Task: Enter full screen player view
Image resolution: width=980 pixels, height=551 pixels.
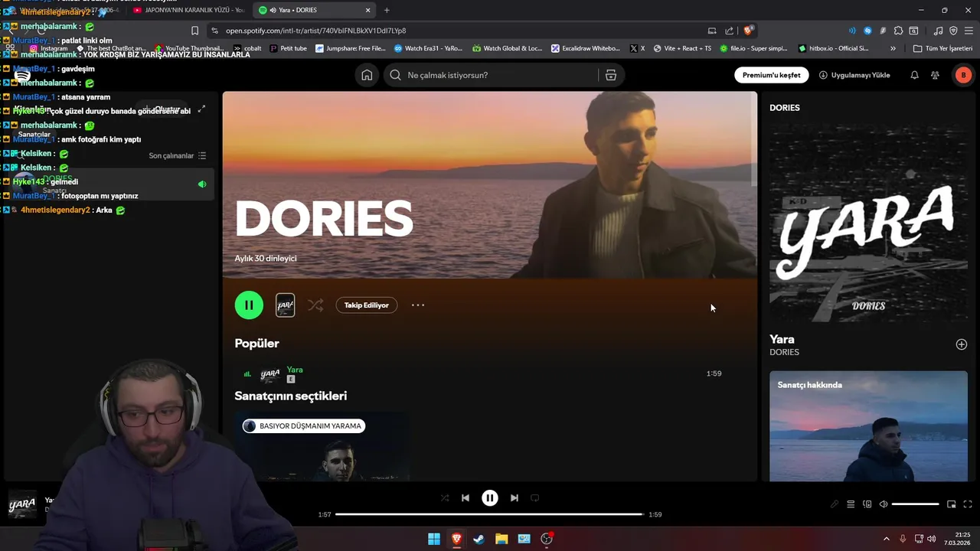Action: 968,504
